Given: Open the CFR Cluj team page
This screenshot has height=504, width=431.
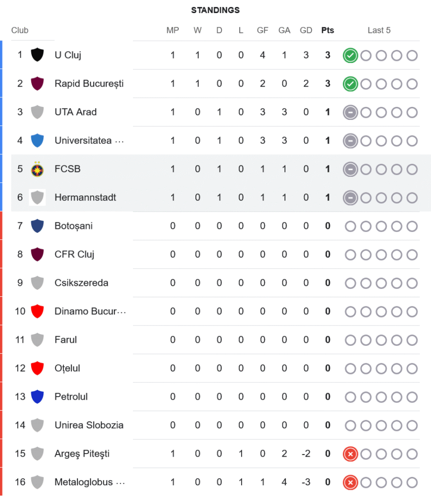Looking at the screenshot, I should tap(75, 255).
